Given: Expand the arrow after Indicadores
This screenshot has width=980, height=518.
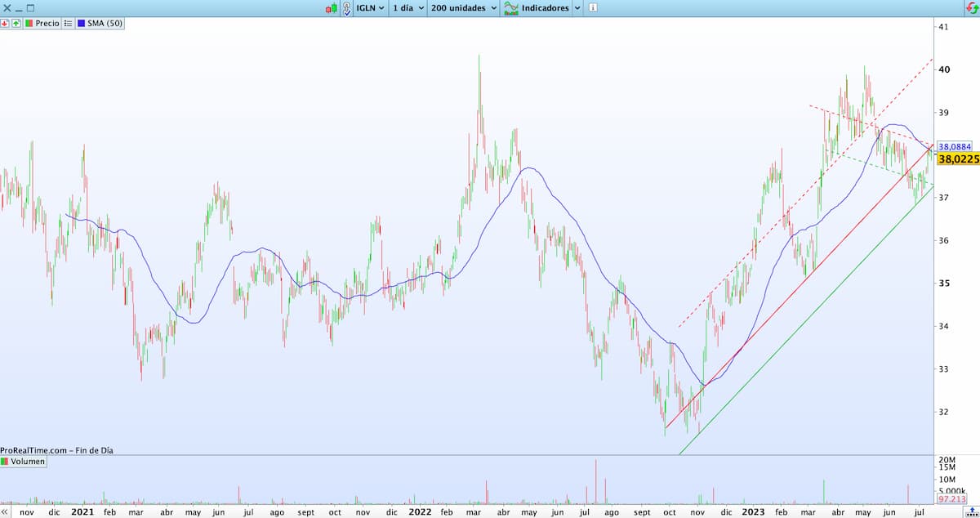Looking at the screenshot, I should 577,8.
